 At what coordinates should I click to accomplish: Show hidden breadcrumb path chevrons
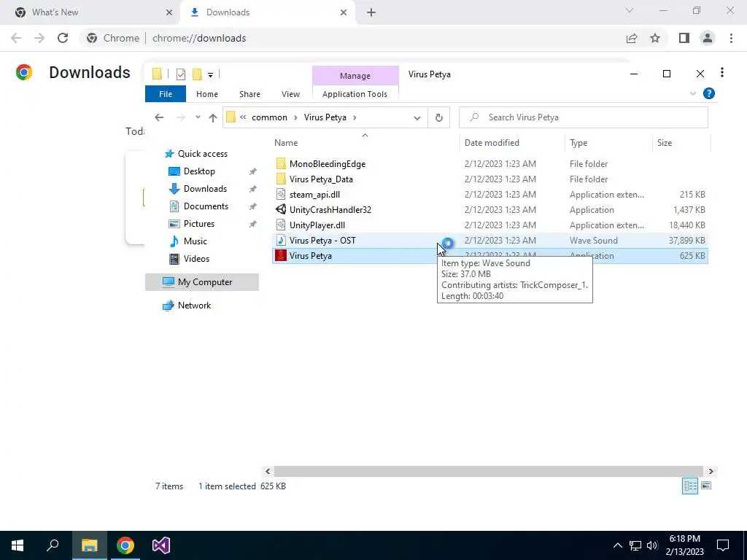pos(243,117)
